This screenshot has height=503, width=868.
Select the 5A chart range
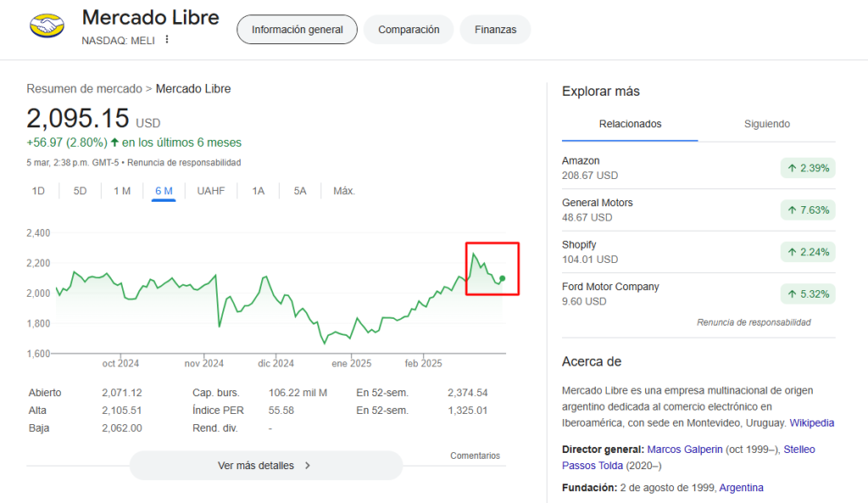click(x=300, y=191)
